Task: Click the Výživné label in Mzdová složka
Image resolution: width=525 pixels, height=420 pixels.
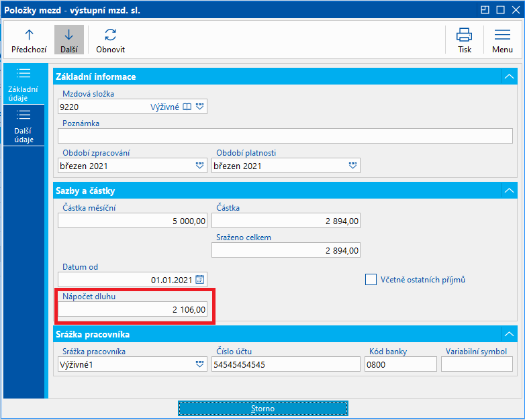Action: click(x=164, y=107)
